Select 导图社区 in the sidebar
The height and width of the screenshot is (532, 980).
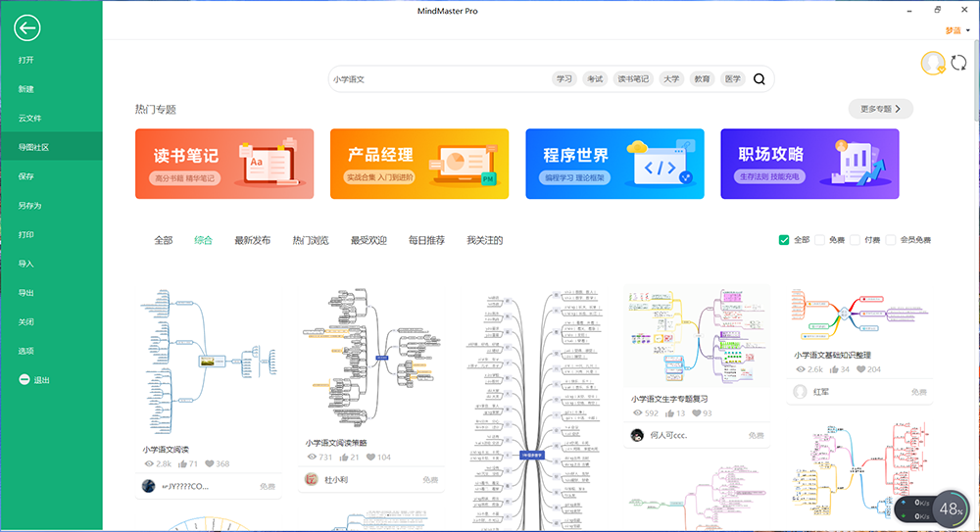pos(51,147)
